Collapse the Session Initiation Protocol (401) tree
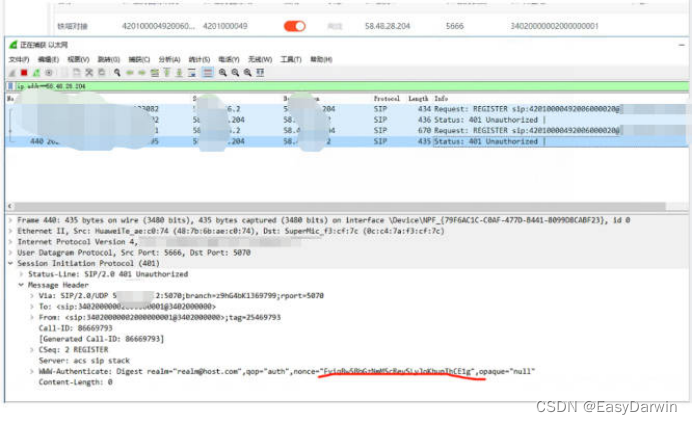Screen dimensions: 692x424 click(11, 263)
